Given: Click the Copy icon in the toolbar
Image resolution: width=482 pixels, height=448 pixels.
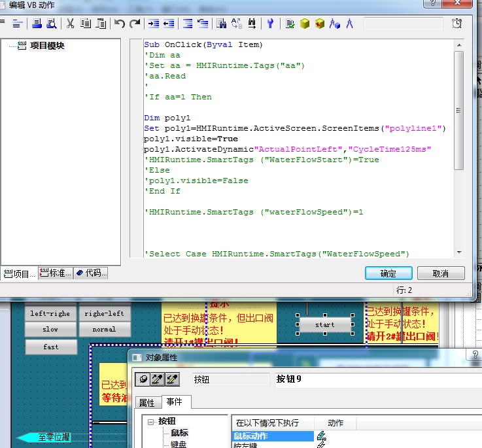Looking at the screenshot, I should tap(86, 24).
